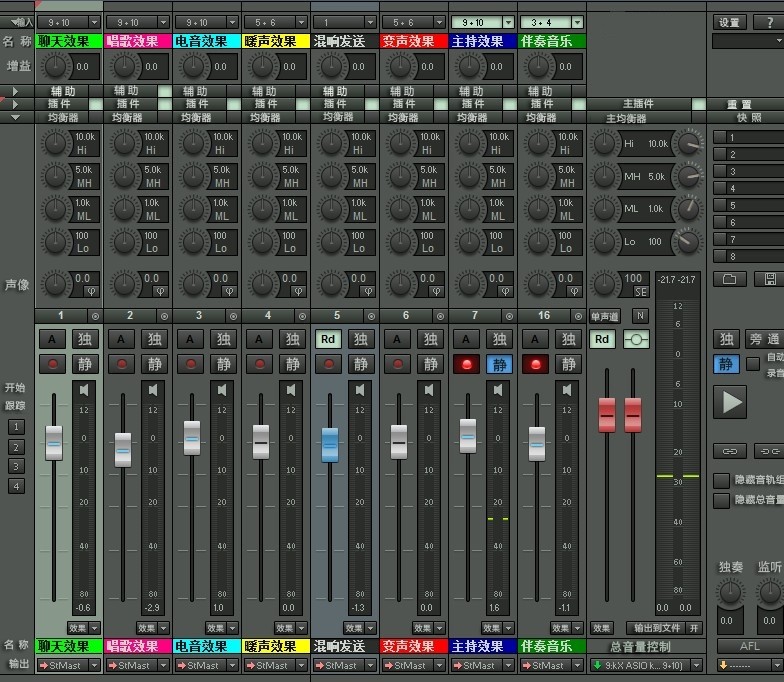Open input dropdown of 混响发送 showing 1
784x682 pixels.
pyautogui.click(x=370, y=22)
